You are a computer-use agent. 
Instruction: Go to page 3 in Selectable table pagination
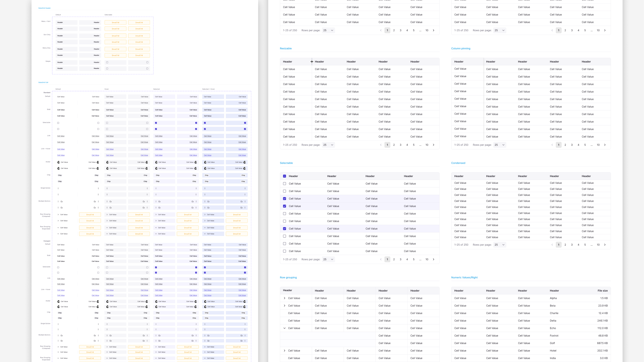tap(401, 259)
